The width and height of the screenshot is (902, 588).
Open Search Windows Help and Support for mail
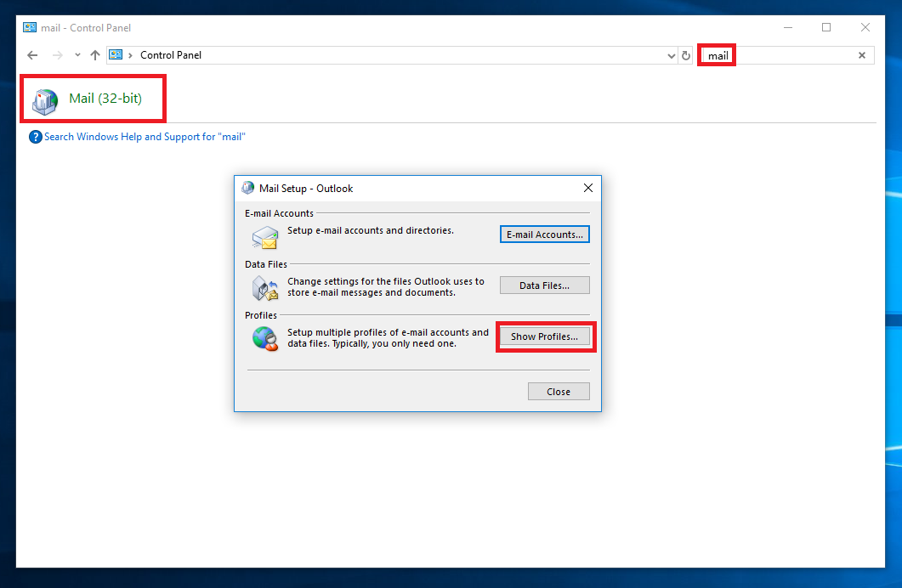click(145, 137)
